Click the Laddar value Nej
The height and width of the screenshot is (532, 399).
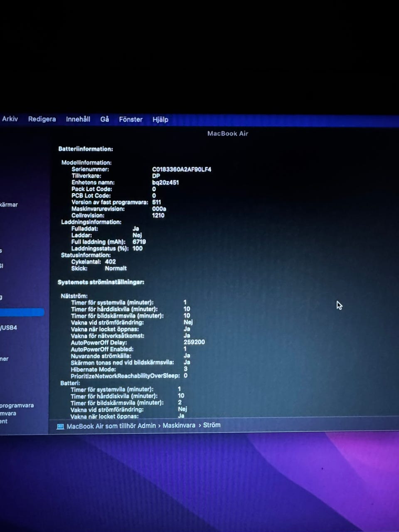click(x=137, y=235)
